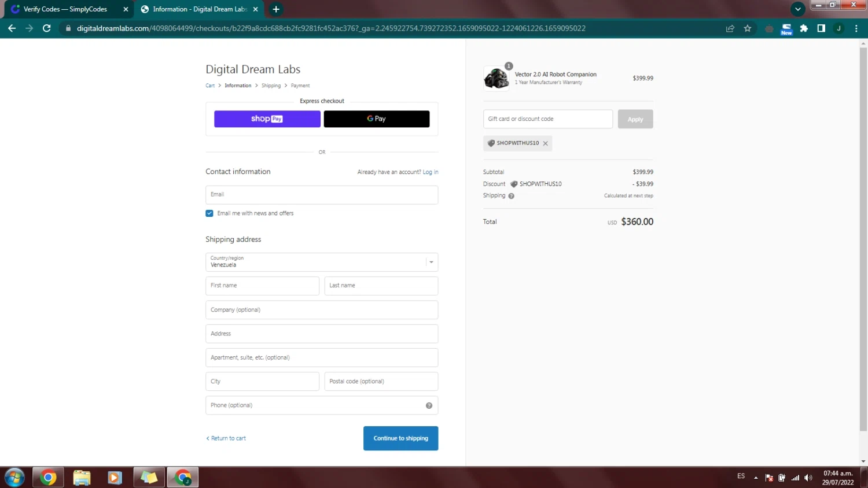Click the Email input field
The height and width of the screenshot is (488, 868).
click(x=322, y=195)
